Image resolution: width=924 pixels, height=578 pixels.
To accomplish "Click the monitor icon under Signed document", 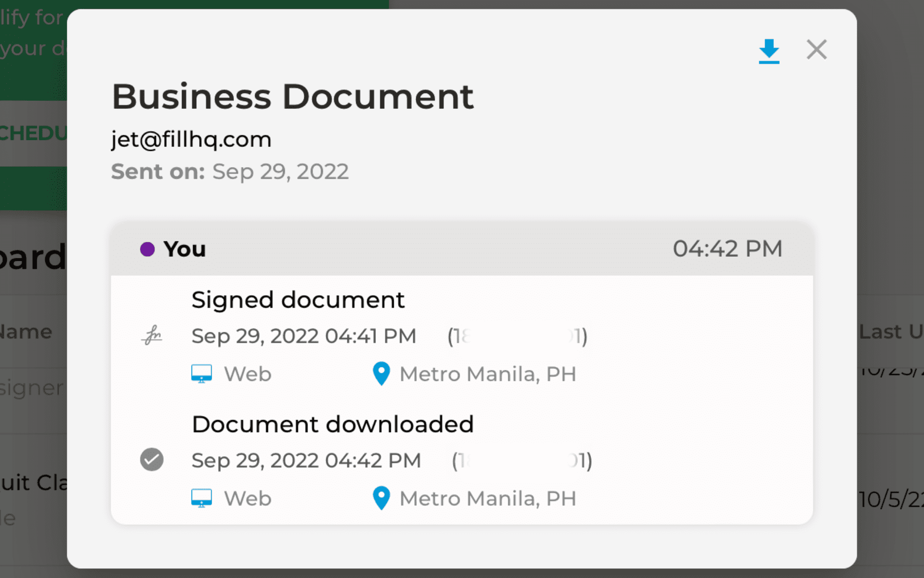I will [x=201, y=374].
